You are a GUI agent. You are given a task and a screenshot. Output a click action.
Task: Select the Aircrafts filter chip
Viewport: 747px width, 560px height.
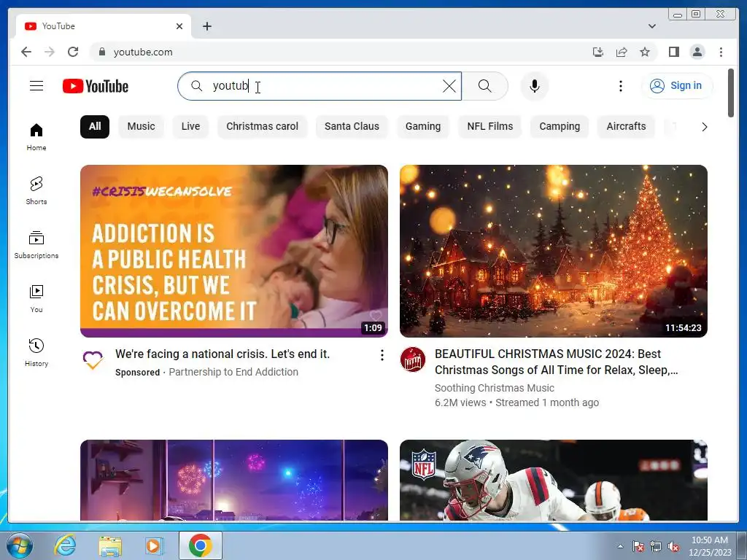[x=626, y=127]
